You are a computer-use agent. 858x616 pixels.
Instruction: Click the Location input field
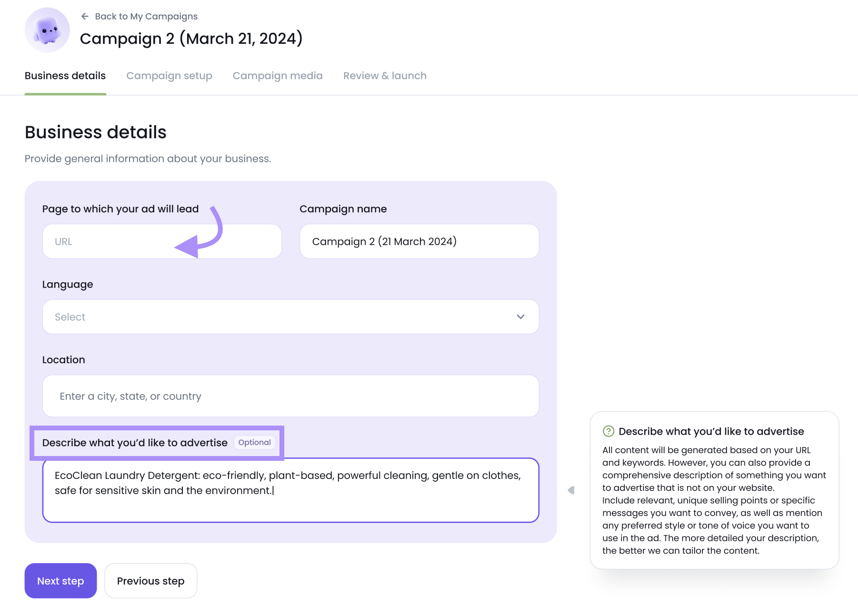click(x=290, y=396)
